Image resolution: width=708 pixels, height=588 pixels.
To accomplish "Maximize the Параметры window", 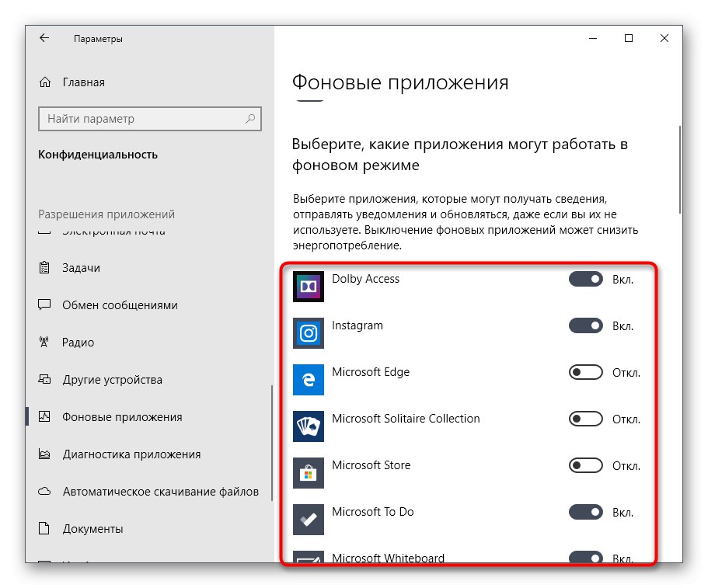I will coord(629,38).
